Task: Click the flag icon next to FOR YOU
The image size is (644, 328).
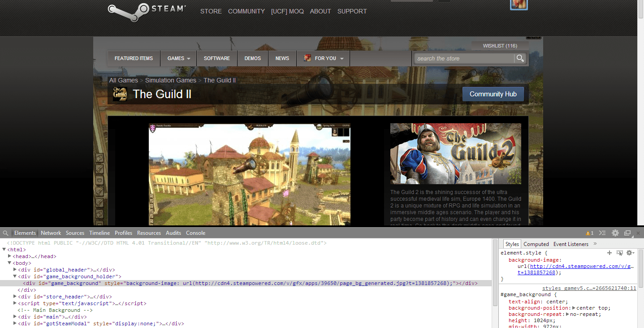Action: (x=307, y=58)
